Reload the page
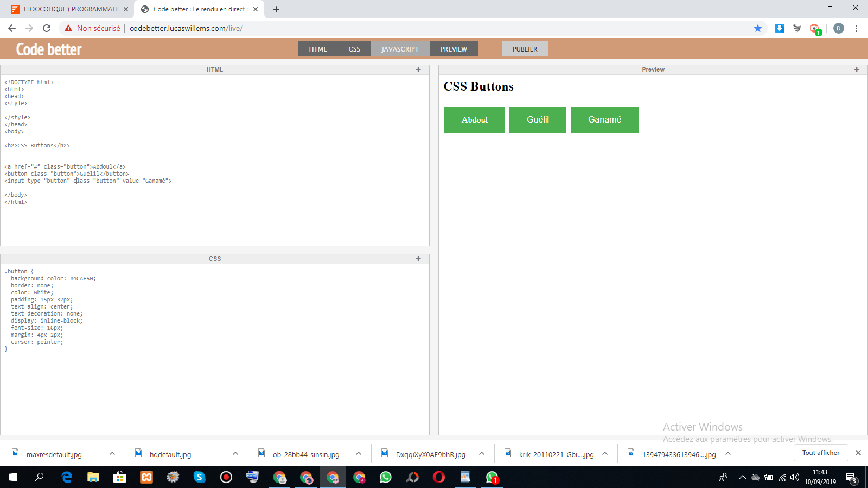Viewport: 868px width, 488px height. 47,28
